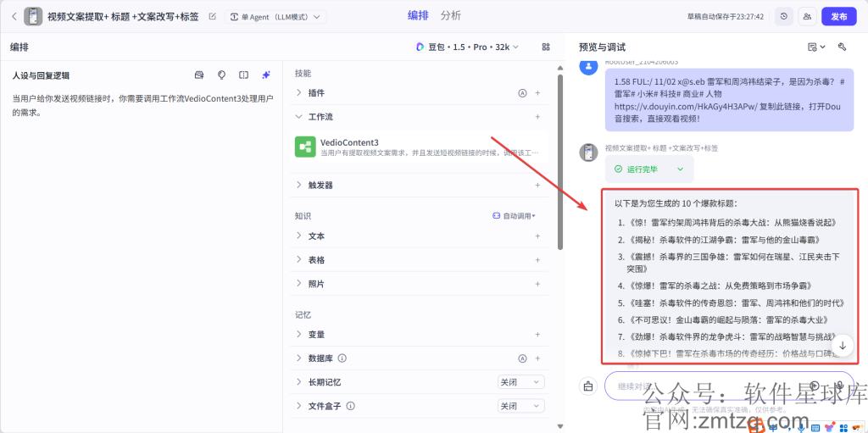The height and width of the screenshot is (433, 868).
Task: Add a workflow with the 工作流 plus icon
Action: coord(537,118)
